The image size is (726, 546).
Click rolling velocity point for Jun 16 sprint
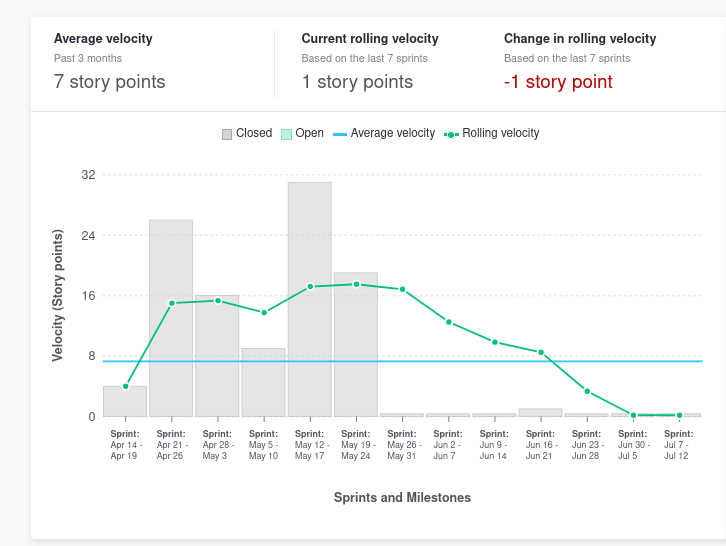point(541,352)
